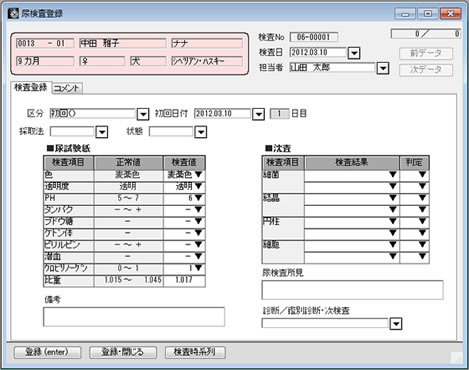The image size is (469, 370).
Task: Click the 登録 (enter) button
Action: point(47,352)
